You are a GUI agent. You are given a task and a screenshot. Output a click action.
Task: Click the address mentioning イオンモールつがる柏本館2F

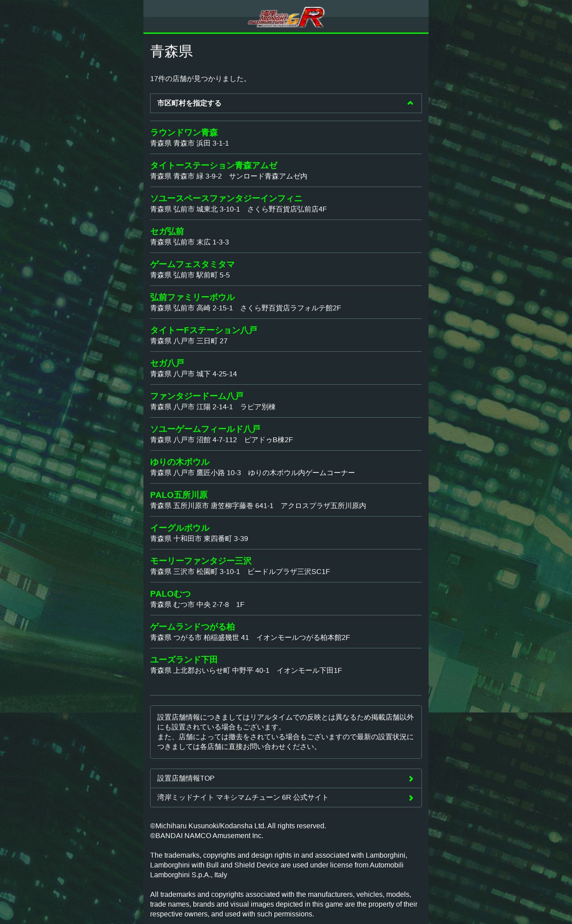[250, 638]
